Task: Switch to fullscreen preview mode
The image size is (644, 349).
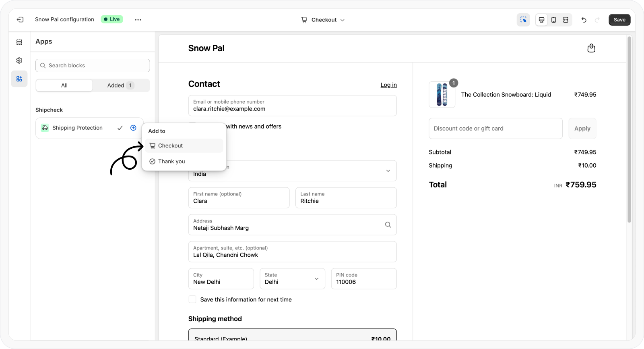Action: 566,20
